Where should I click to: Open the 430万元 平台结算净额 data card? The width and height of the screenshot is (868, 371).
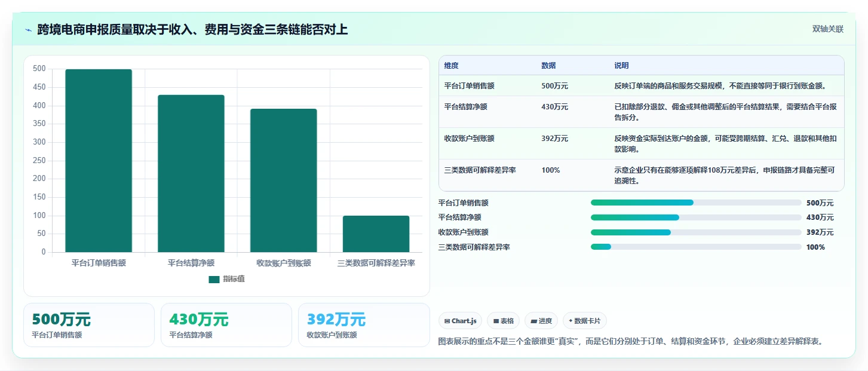[x=226, y=325]
